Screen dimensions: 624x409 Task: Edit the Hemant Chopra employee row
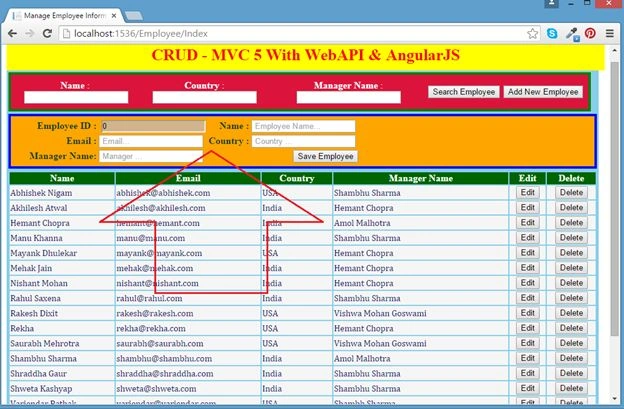coord(528,223)
